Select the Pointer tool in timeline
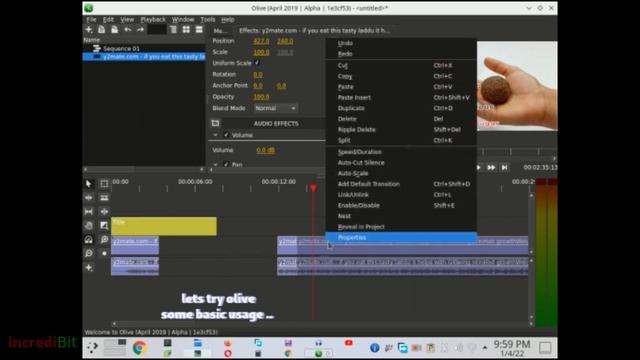640x360 pixels. [x=89, y=184]
